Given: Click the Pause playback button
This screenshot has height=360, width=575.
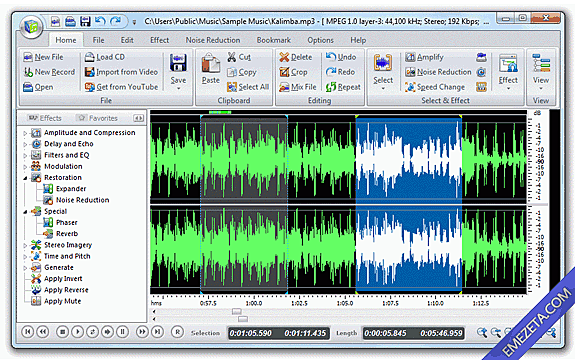Looking at the screenshot, I should [122, 332].
